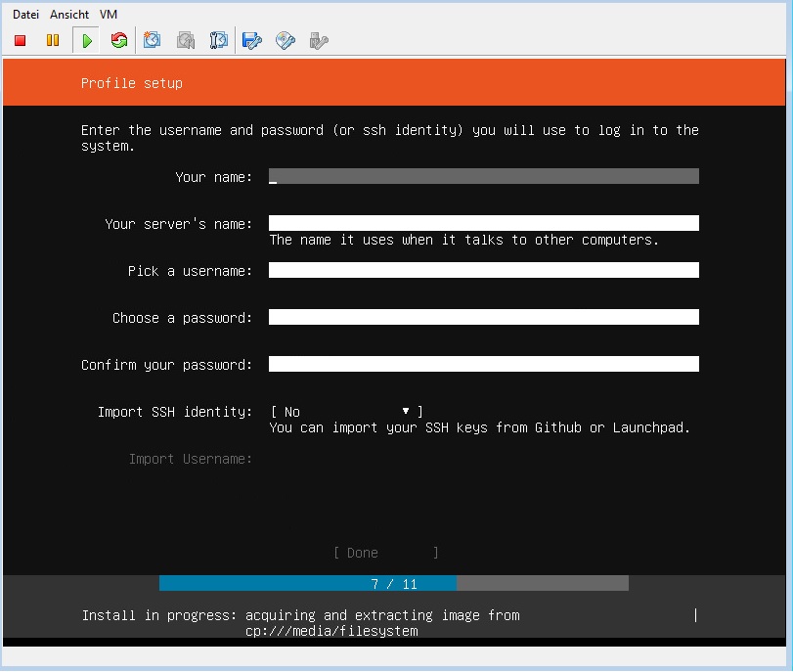This screenshot has width=793, height=672.
Task: Click the USB device wrench icon
Action: click(x=319, y=40)
